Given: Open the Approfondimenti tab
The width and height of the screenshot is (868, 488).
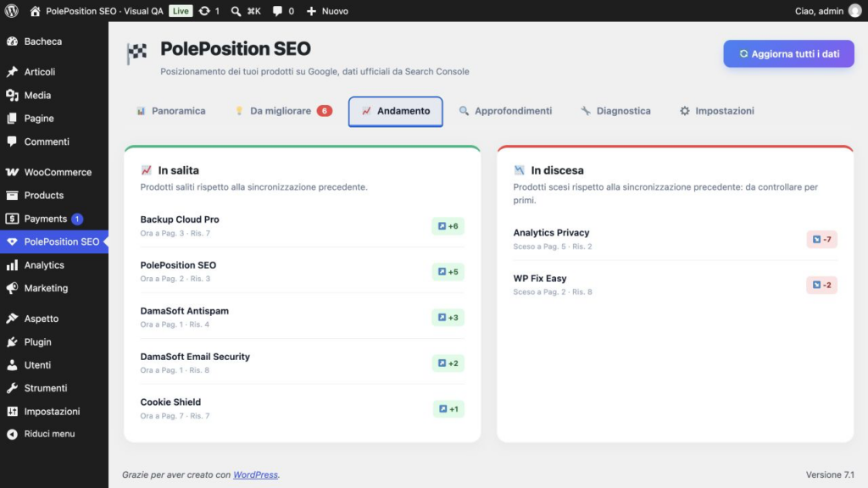Looking at the screenshot, I should pos(505,111).
